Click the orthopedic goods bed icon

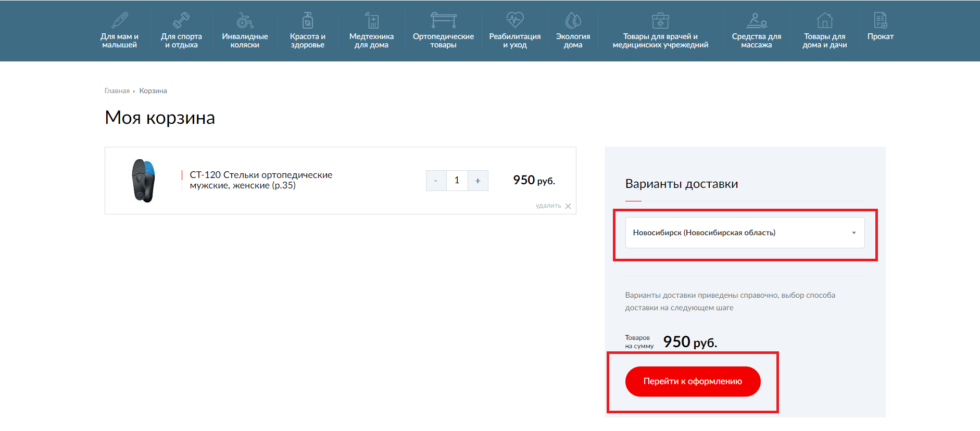pyautogui.click(x=443, y=20)
